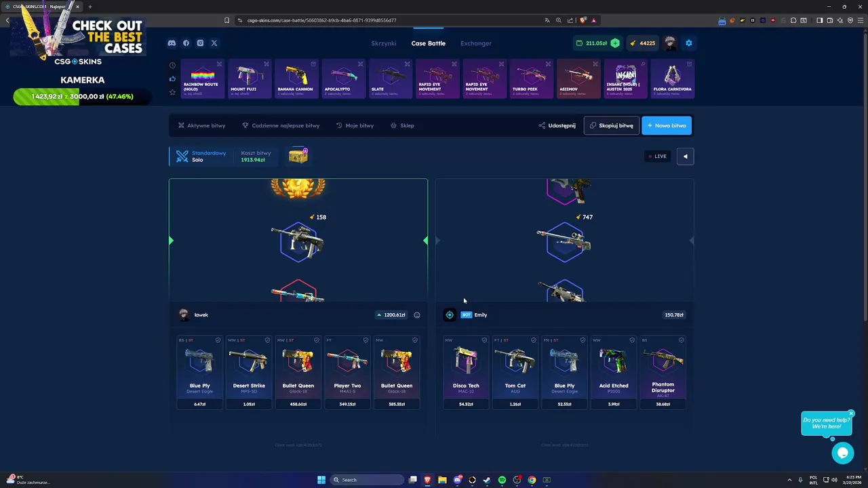Open Steam from the taskbar

[x=487, y=480]
